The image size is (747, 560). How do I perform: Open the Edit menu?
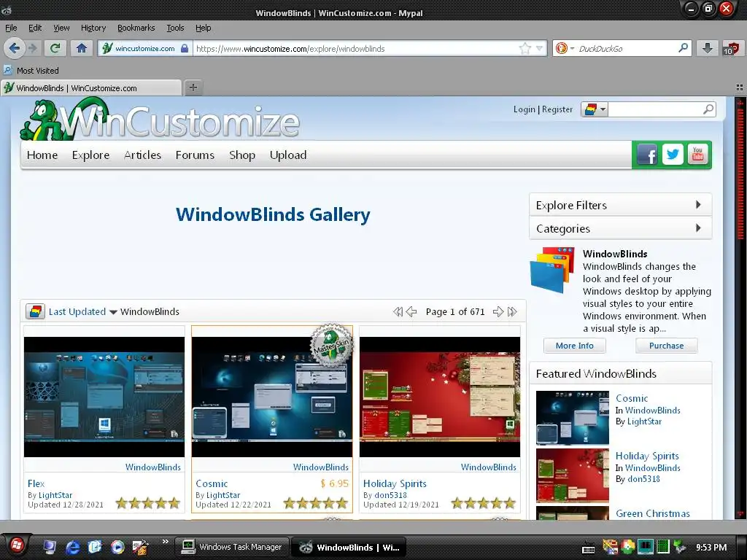pyautogui.click(x=35, y=28)
